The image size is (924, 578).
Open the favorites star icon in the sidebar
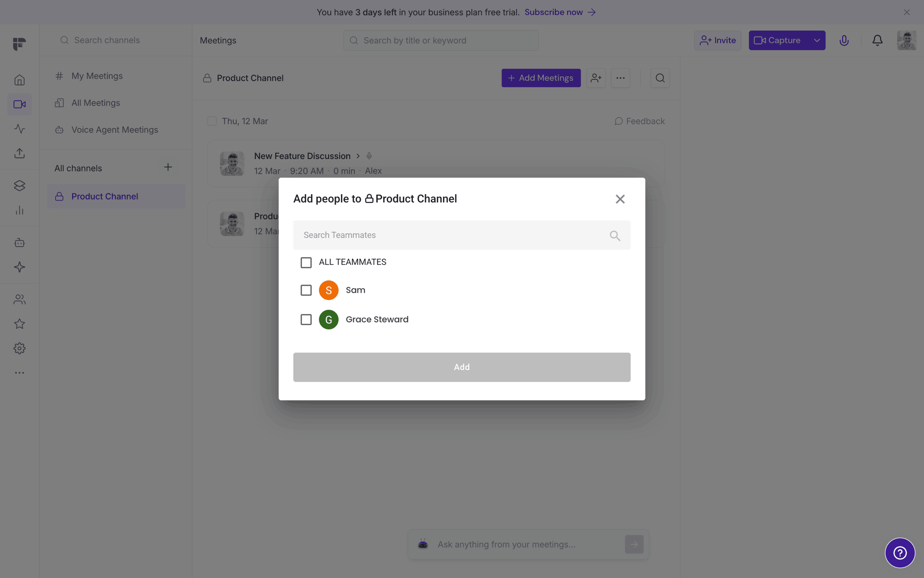click(19, 324)
